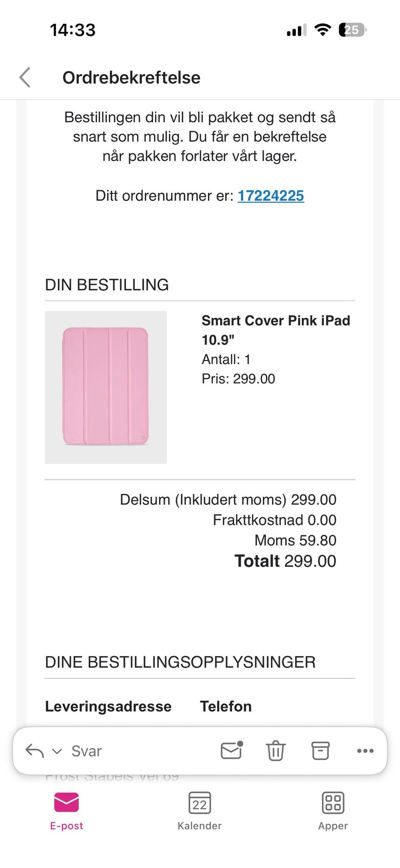Tap the Ordrebekreftelse header title
Image resolution: width=400 pixels, height=868 pixels.
[131, 78]
